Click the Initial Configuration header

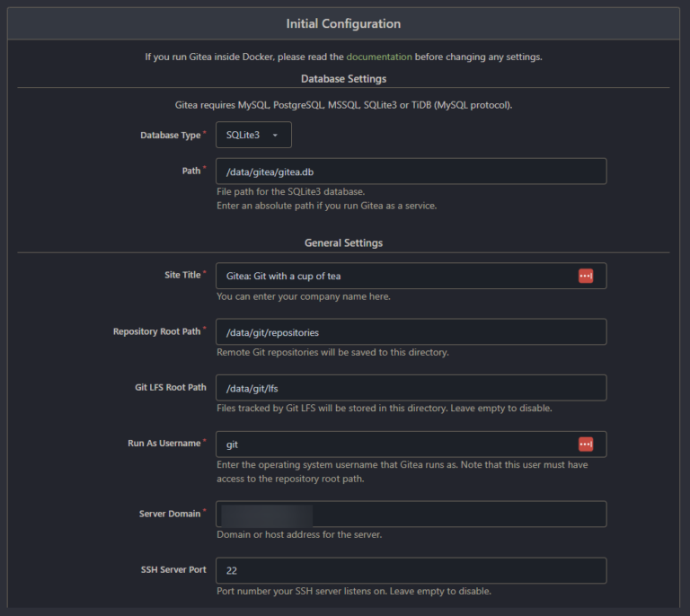click(343, 23)
